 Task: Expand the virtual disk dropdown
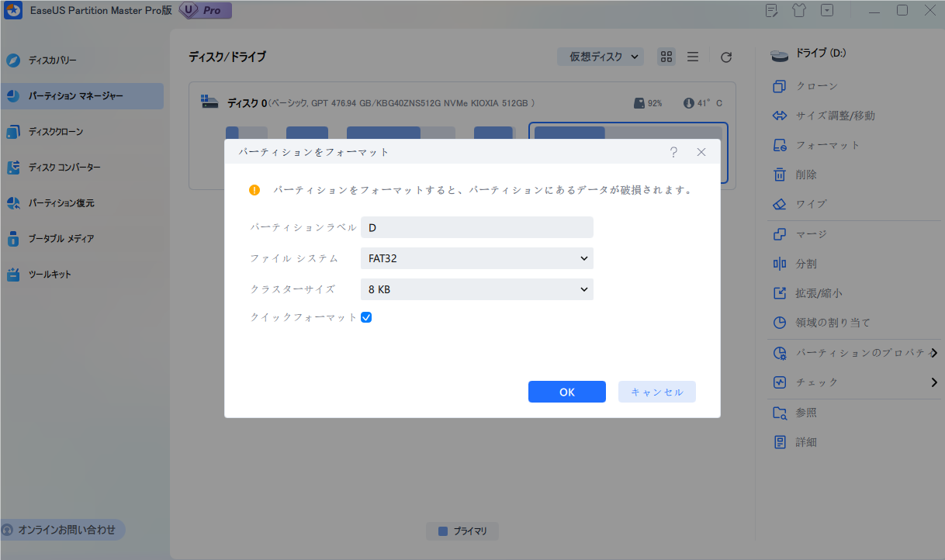point(601,57)
